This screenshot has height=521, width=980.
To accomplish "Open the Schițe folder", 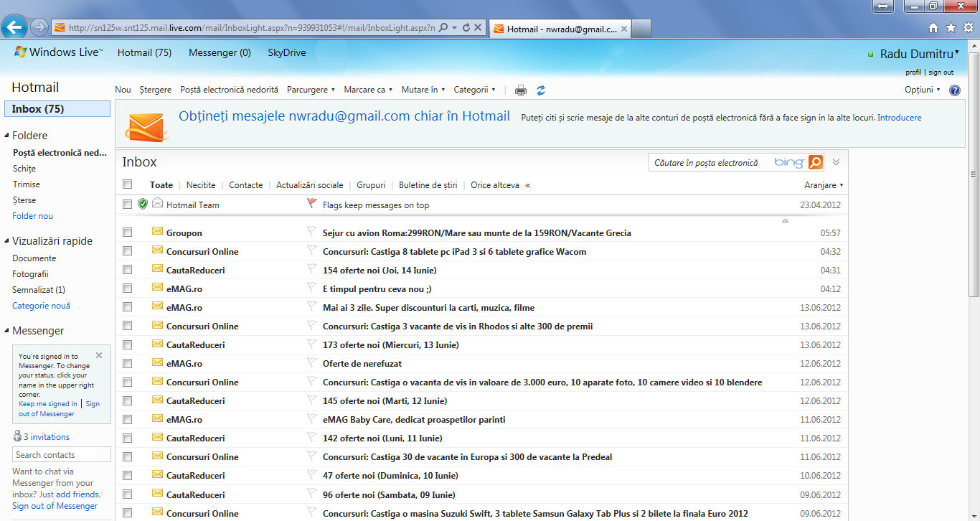I will [24, 169].
